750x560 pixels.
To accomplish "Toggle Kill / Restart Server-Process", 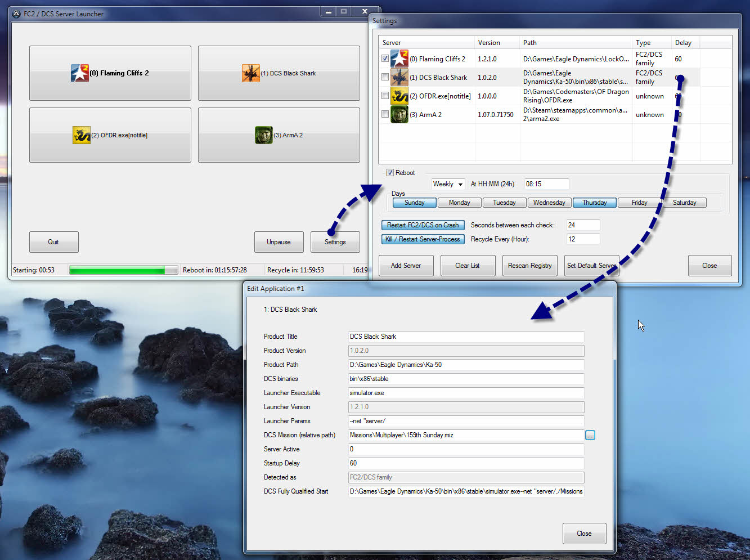I will [x=423, y=239].
